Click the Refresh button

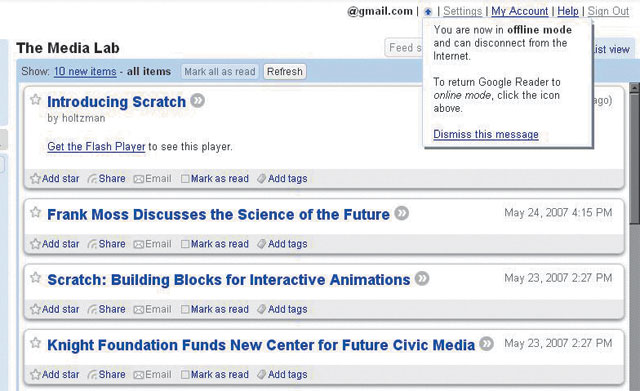[285, 71]
